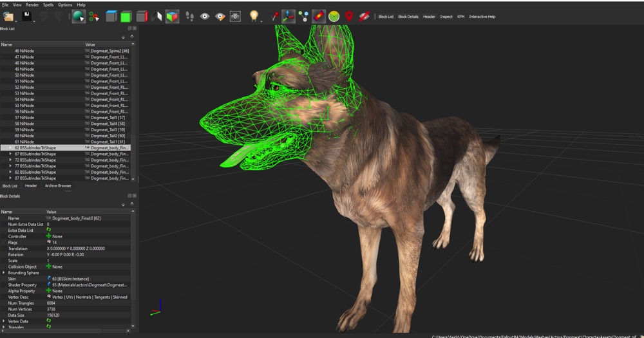Click the green plus beside Collision Object
The width and height of the screenshot is (644, 338).
(48, 267)
